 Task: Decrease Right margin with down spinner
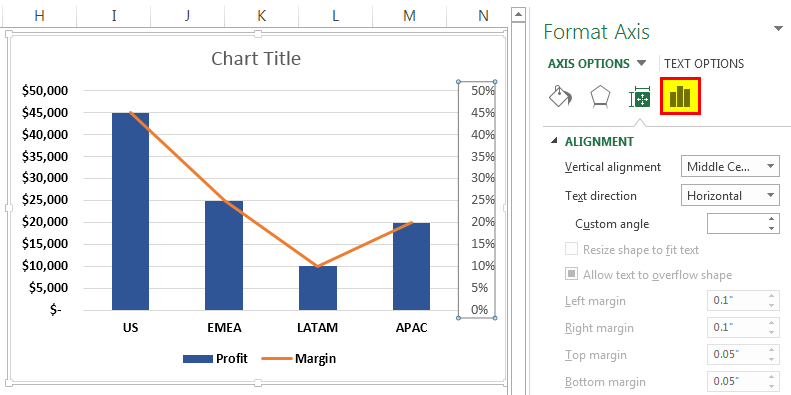(771, 332)
